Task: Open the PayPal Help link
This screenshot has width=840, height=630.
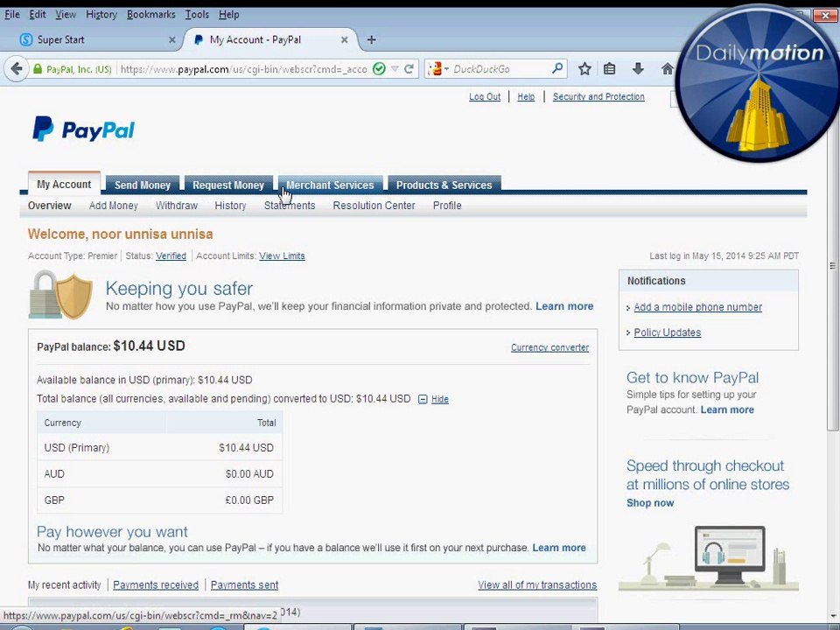Action: point(526,97)
